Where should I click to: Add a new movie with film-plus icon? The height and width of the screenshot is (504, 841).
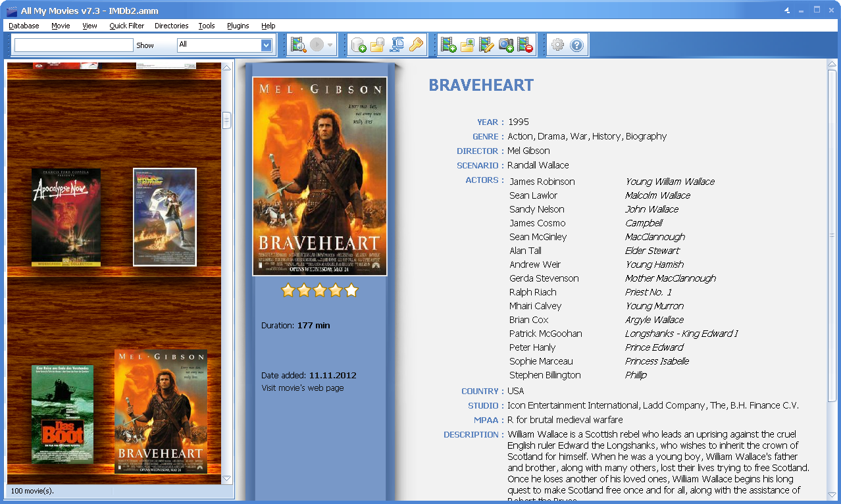(449, 45)
